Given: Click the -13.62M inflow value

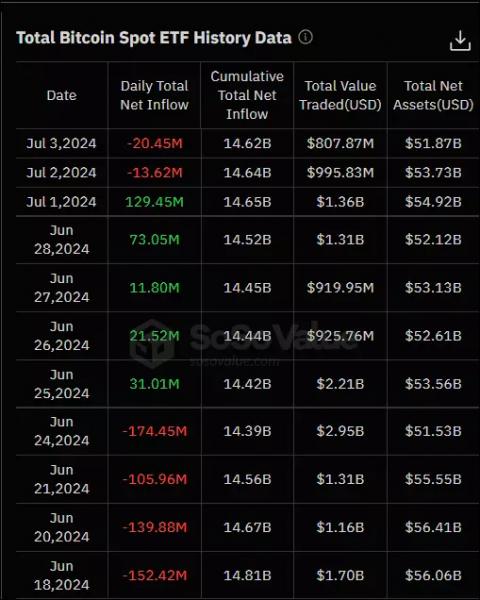Looking at the screenshot, I should point(155,173).
